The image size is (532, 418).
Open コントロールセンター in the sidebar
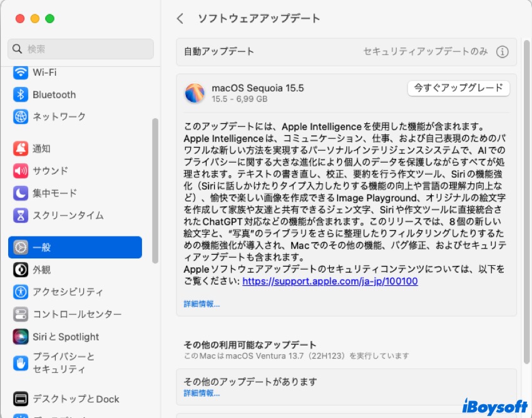(x=76, y=314)
